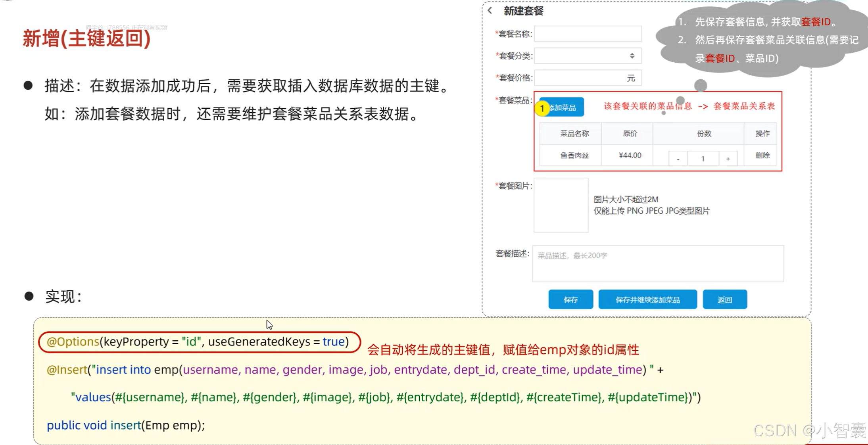Click the 套餐图片 upload box

pyautogui.click(x=561, y=205)
